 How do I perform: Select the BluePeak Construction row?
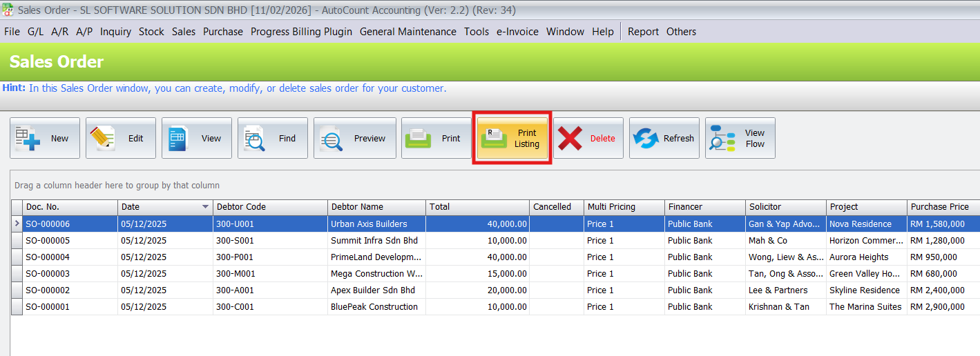click(374, 307)
